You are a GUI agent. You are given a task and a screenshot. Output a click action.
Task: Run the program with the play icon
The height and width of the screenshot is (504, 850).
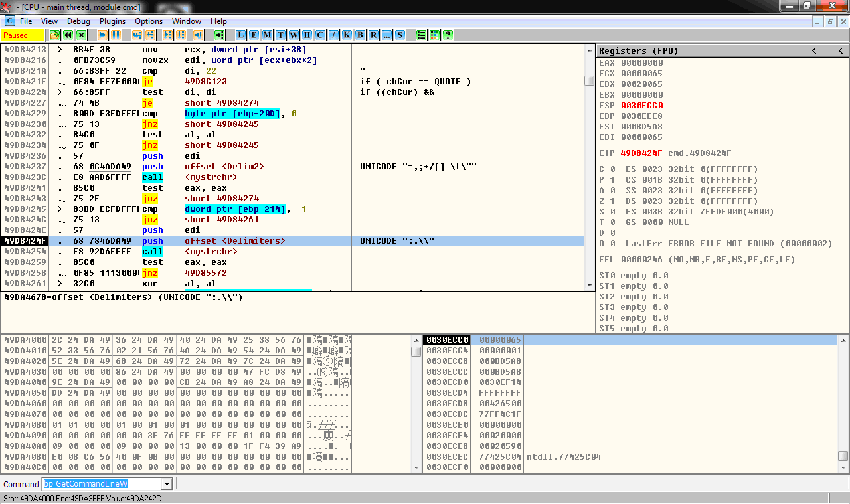pos(102,35)
